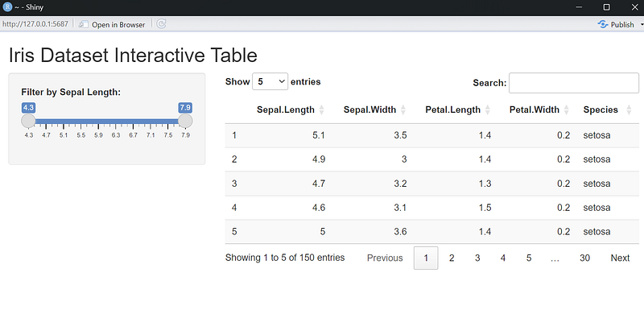Click Species column header text
The height and width of the screenshot is (314, 644).
[601, 109]
